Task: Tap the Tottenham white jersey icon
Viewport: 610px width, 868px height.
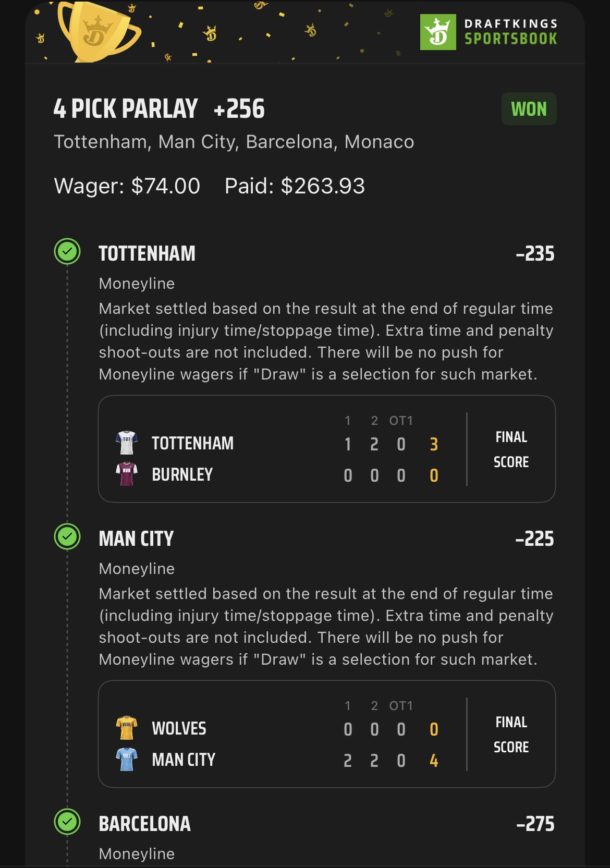Action: pyautogui.click(x=127, y=443)
